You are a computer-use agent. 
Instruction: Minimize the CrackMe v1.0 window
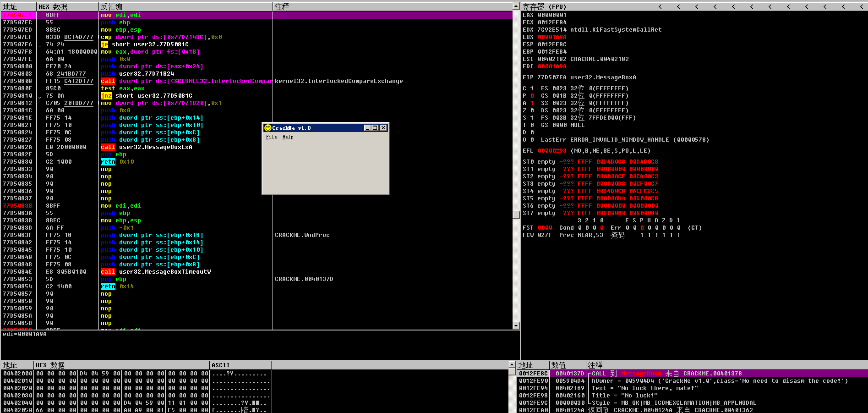367,128
